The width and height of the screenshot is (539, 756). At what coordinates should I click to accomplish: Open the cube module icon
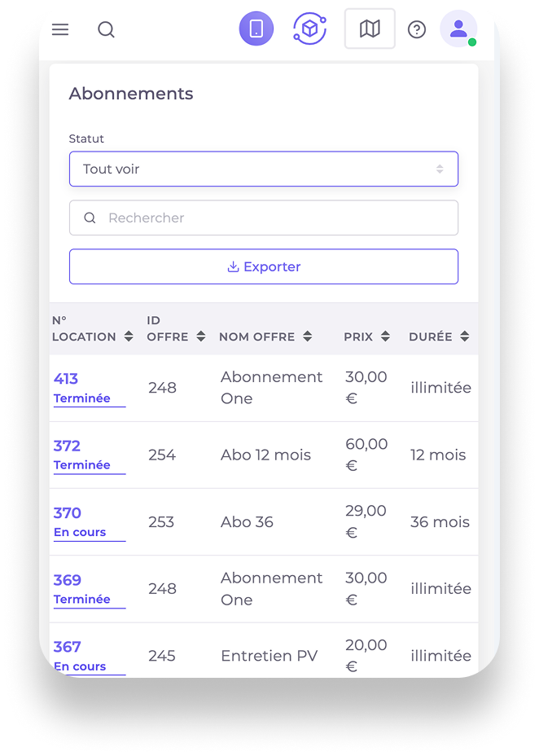[x=309, y=29]
